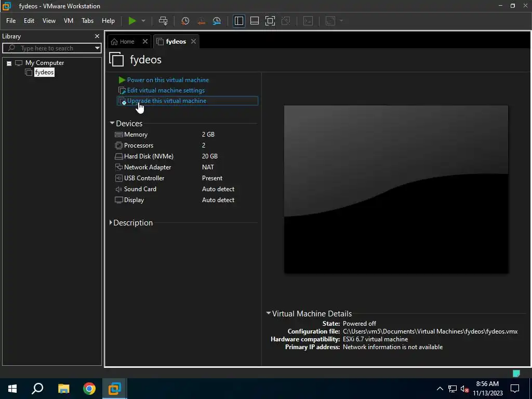The height and width of the screenshot is (399, 532).
Task: Click the VMware Workstation taskbar icon
Action: pyautogui.click(x=115, y=389)
